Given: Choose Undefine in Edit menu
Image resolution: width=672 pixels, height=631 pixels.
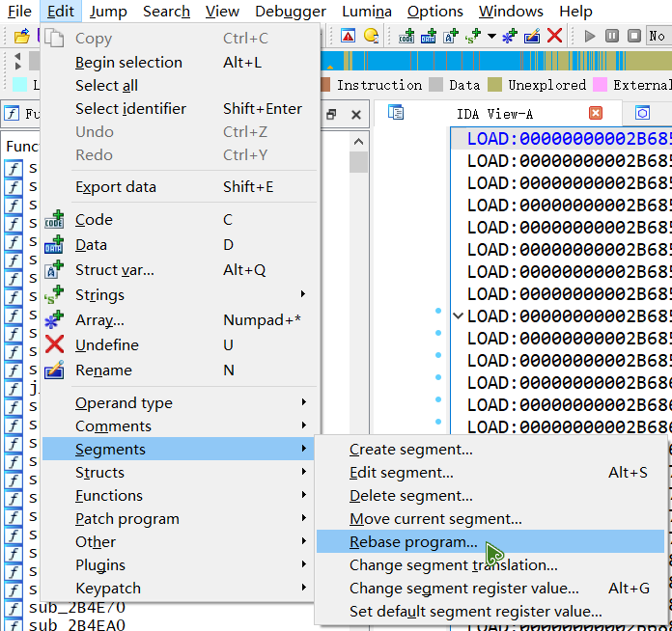Looking at the screenshot, I should [180, 344].
